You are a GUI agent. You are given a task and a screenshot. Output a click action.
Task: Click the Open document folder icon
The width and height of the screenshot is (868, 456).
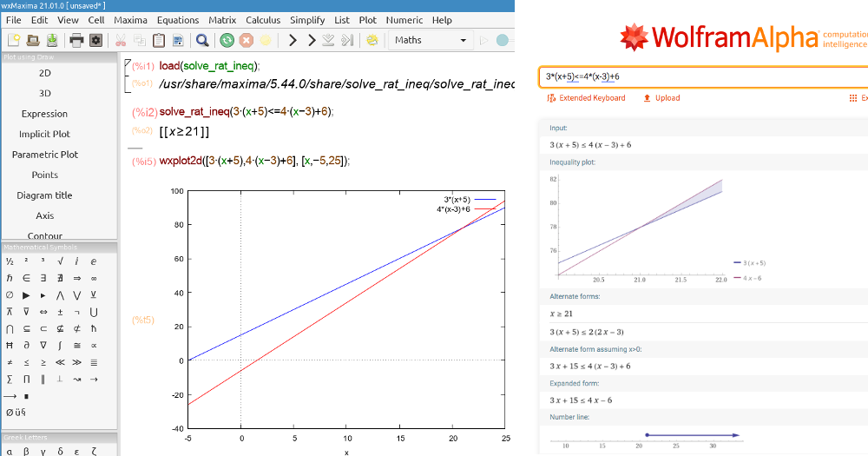pos(33,40)
